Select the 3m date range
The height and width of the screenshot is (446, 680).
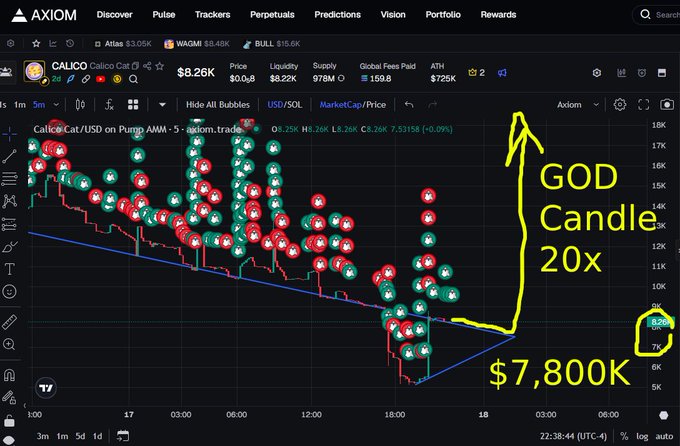[x=42, y=436]
